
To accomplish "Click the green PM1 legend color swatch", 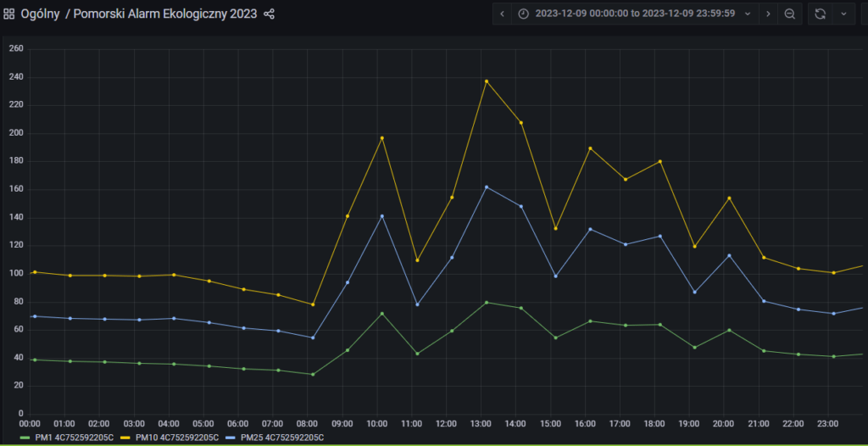I will click(25, 438).
